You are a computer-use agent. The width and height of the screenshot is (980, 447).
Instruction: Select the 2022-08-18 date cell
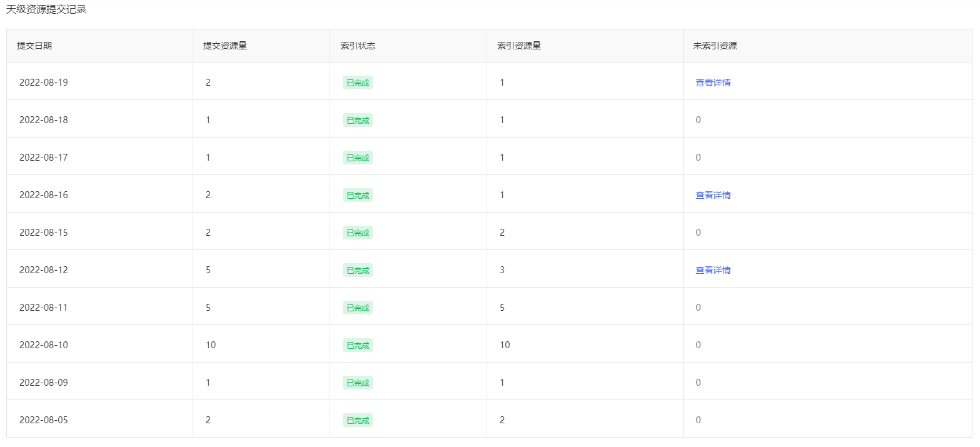pyautogui.click(x=43, y=120)
